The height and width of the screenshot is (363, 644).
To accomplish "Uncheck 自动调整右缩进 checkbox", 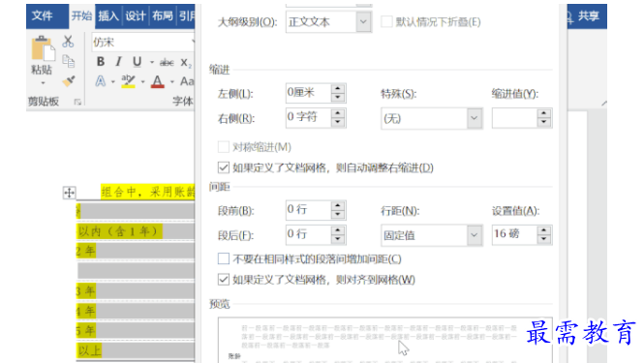I will pyautogui.click(x=224, y=167).
